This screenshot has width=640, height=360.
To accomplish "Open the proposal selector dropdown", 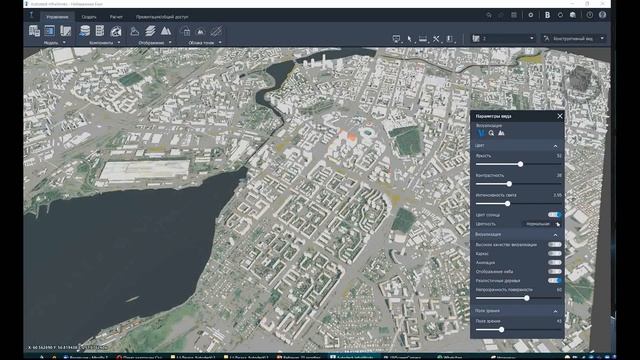I will pyautogui.click(x=503, y=38).
